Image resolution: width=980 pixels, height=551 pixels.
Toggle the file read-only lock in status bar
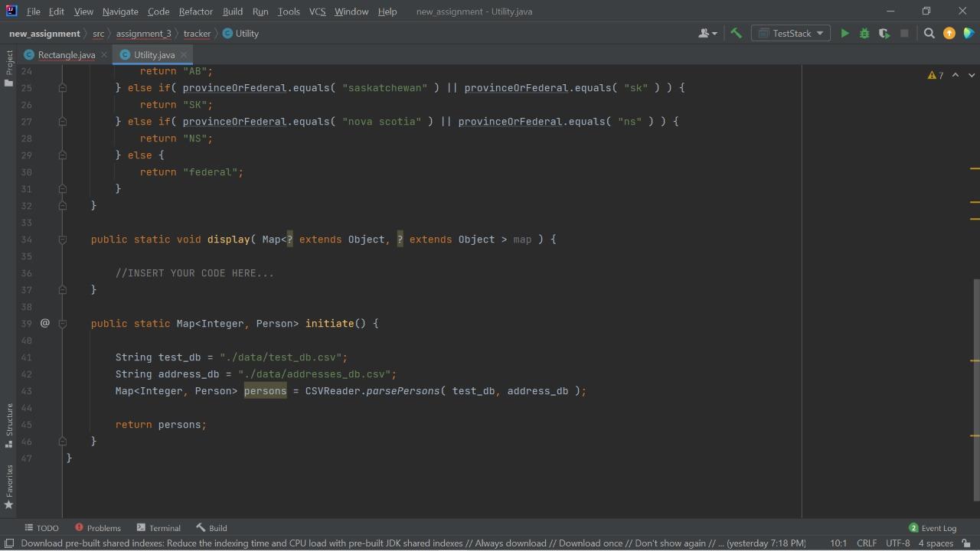tap(965, 543)
